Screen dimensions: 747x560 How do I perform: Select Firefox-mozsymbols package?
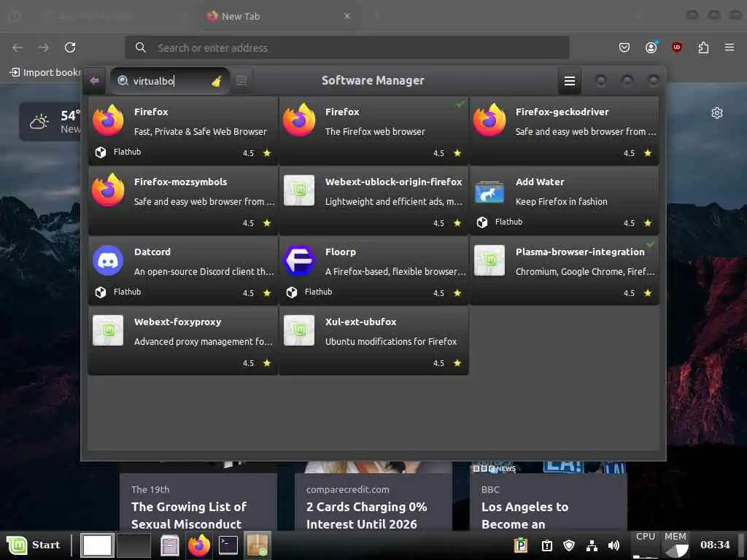click(183, 201)
